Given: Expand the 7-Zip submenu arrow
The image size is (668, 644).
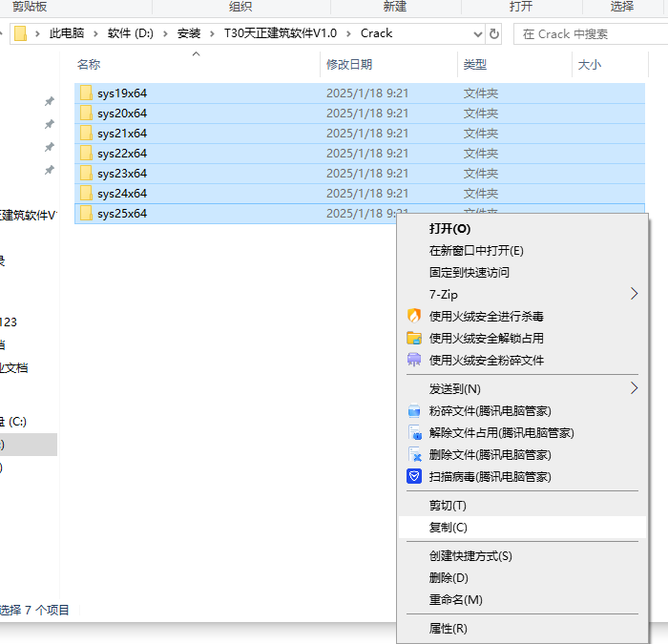Looking at the screenshot, I should pyautogui.click(x=635, y=294).
